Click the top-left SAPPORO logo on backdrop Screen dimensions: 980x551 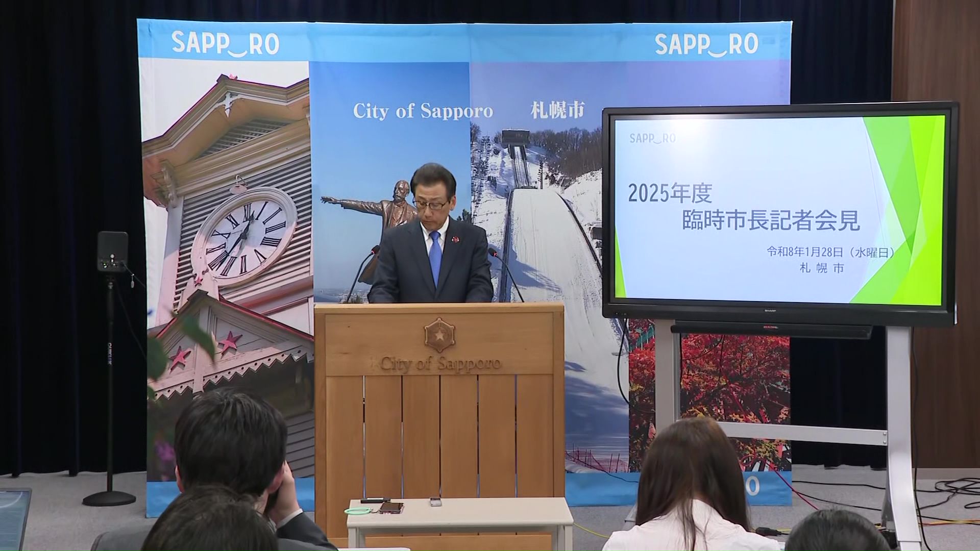coord(225,43)
